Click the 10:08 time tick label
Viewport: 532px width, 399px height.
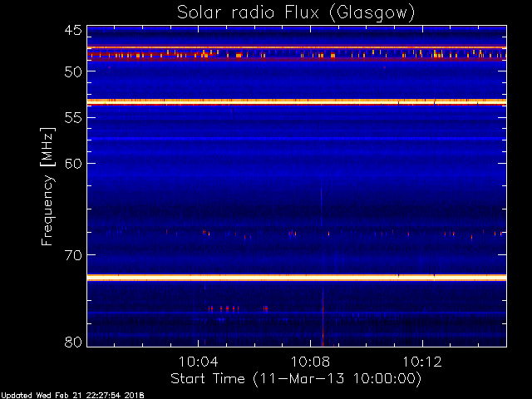pos(310,362)
